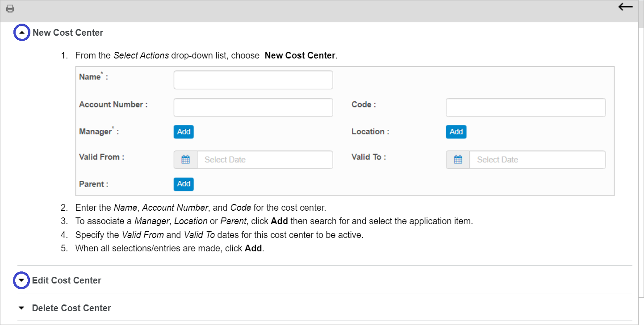This screenshot has height=325, width=644.
Task: Click the Edit Cost Center heading text
Action: pos(67,280)
